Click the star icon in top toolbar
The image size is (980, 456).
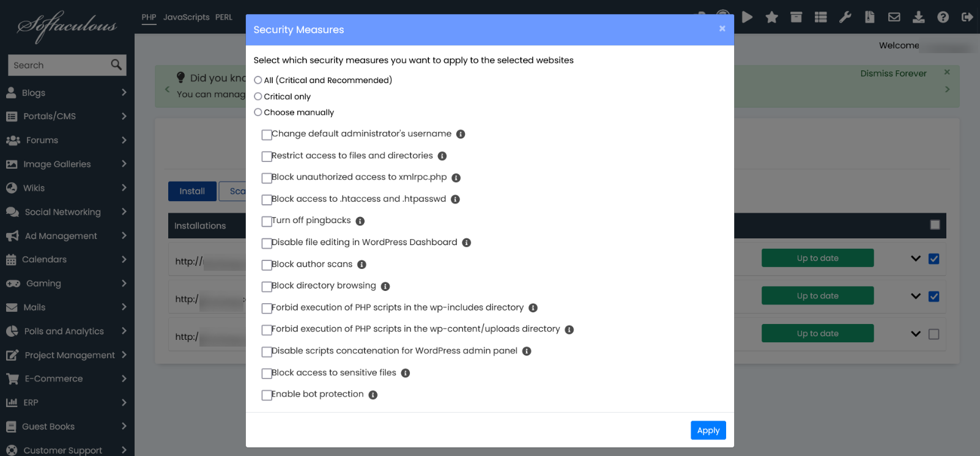pos(771,17)
